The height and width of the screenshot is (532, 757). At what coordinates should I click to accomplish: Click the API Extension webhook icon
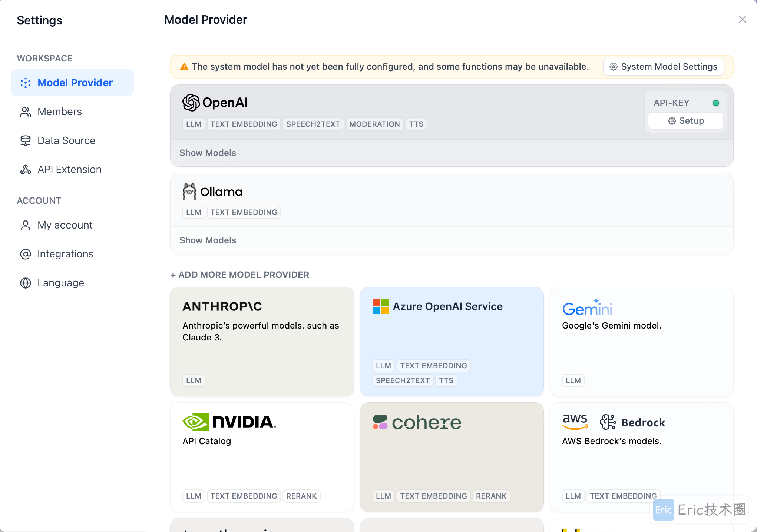(x=26, y=169)
